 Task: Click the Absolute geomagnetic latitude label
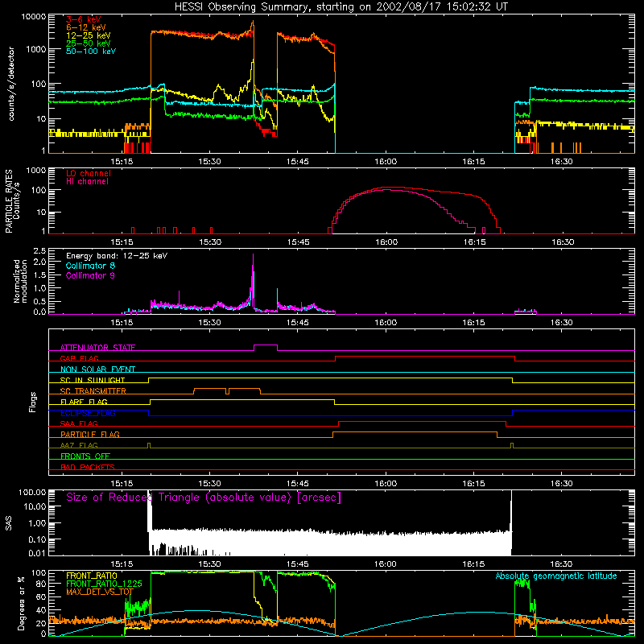tap(556, 576)
